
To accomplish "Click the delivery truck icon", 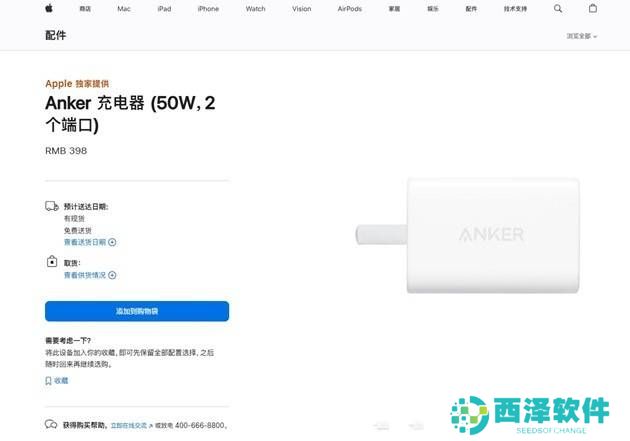I will click(52, 206).
